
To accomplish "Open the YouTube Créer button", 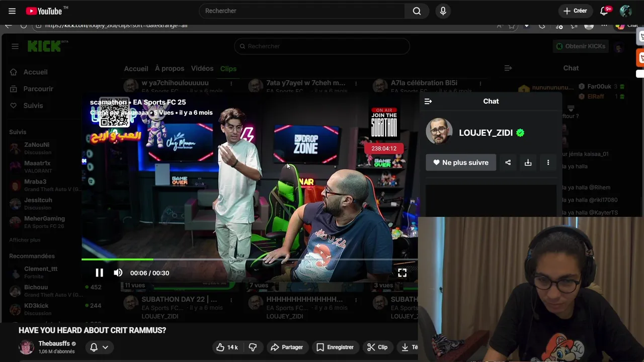I will (x=575, y=11).
